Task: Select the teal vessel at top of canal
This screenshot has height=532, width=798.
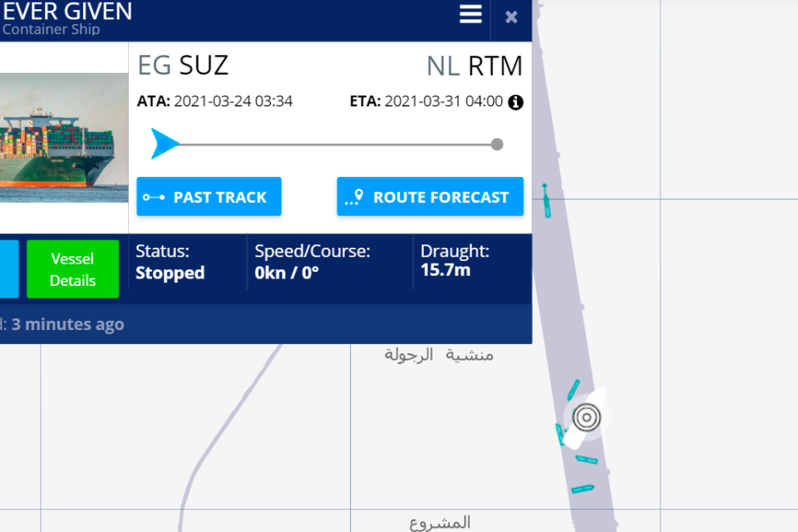Action: coord(546,200)
